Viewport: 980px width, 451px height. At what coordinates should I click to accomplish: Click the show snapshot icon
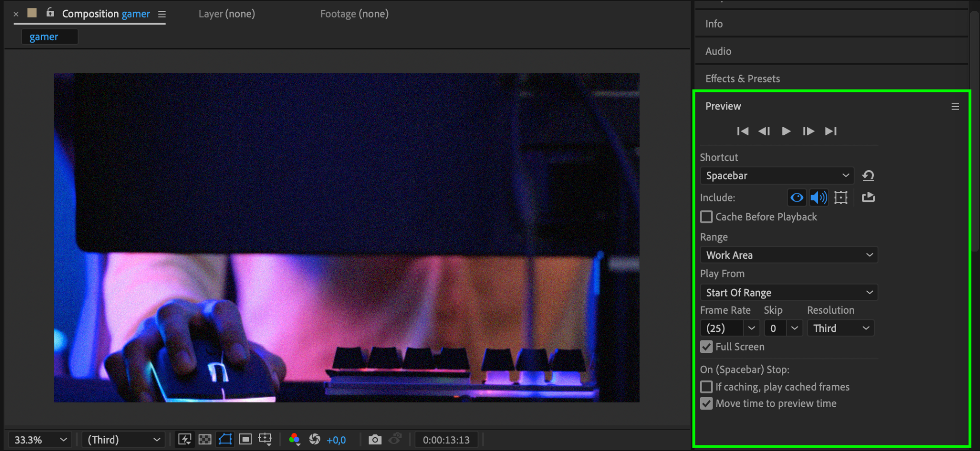tap(395, 439)
